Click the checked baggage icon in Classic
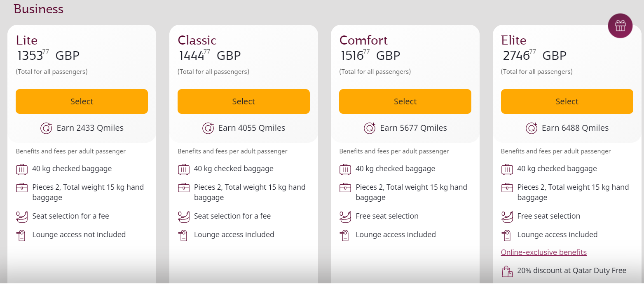Viewport: 644px width, 285px height. (x=183, y=169)
